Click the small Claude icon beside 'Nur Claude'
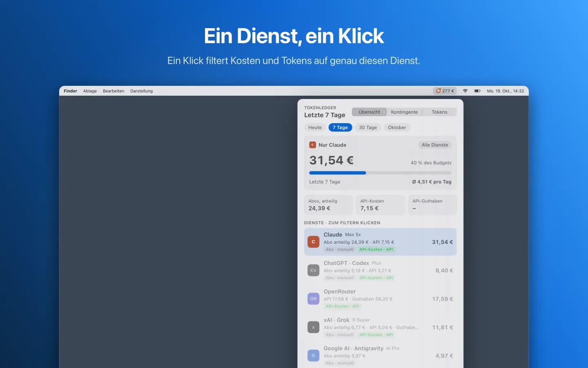The image size is (588, 368). click(x=312, y=145)
